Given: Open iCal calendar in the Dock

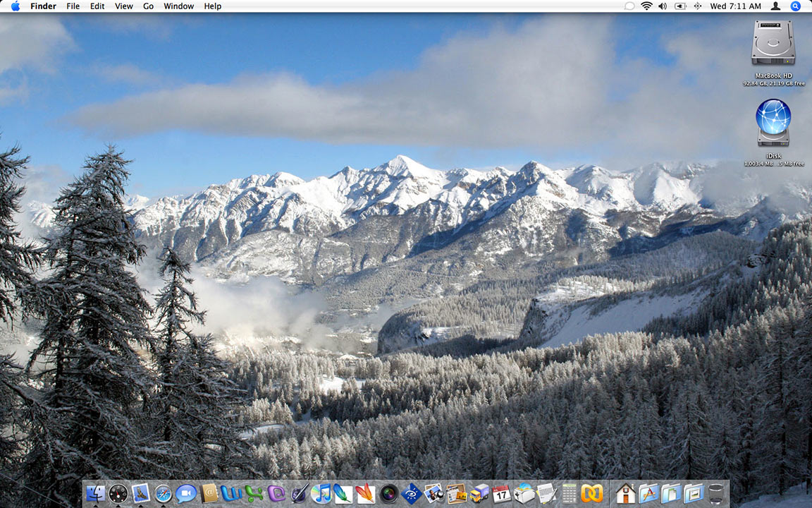Looking at the screenshot, I should [501, 493].
